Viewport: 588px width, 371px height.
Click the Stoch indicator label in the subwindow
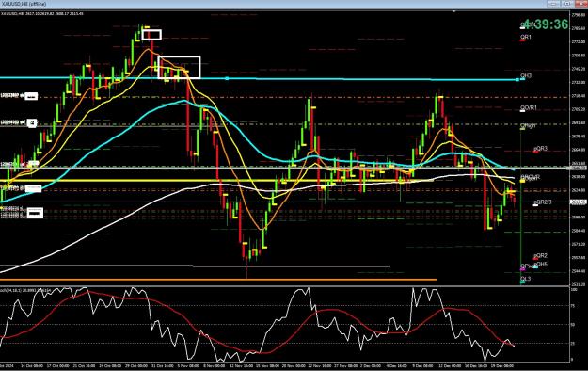[x=24, y=290]
